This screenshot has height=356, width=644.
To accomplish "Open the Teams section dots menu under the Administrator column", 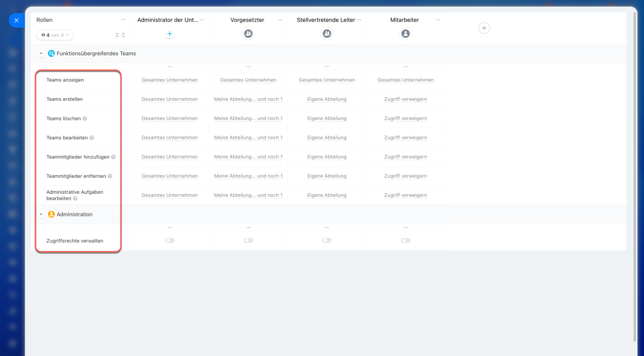I will point(170,66).
